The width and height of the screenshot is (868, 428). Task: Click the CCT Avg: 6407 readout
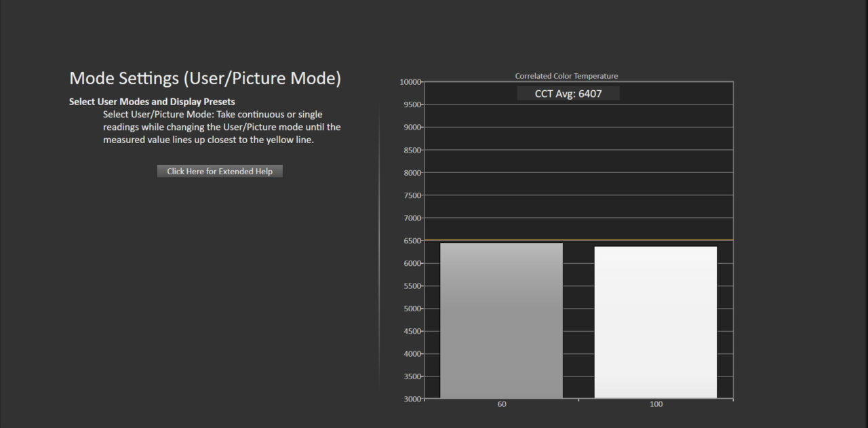[568, 94]
